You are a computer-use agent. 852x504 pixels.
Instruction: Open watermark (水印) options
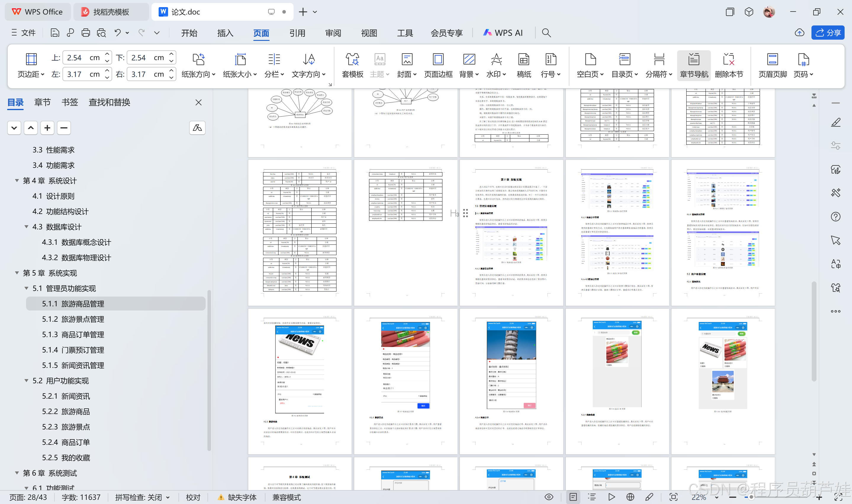tap(496, 65)
